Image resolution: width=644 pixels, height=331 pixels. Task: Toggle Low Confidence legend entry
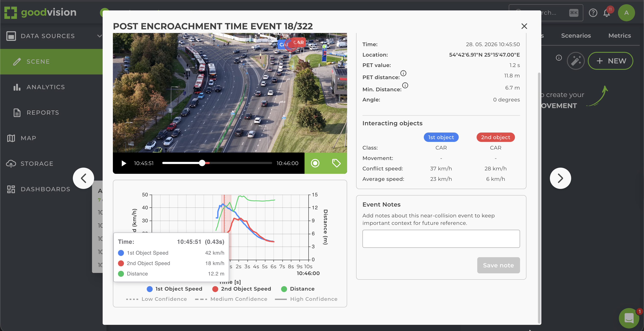point(157,299)
